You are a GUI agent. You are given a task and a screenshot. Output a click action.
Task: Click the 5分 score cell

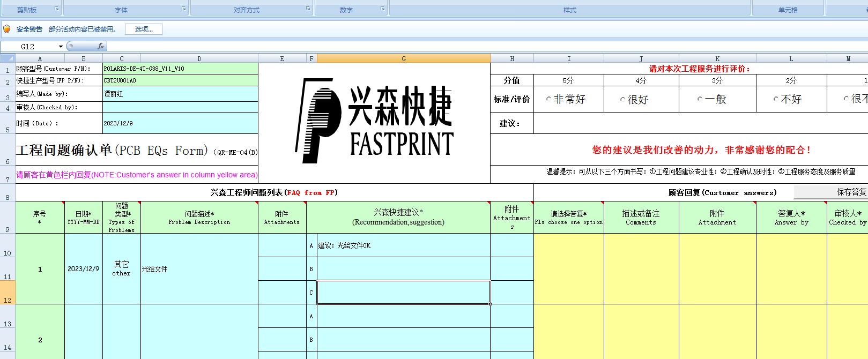click(x=569, y=80)
